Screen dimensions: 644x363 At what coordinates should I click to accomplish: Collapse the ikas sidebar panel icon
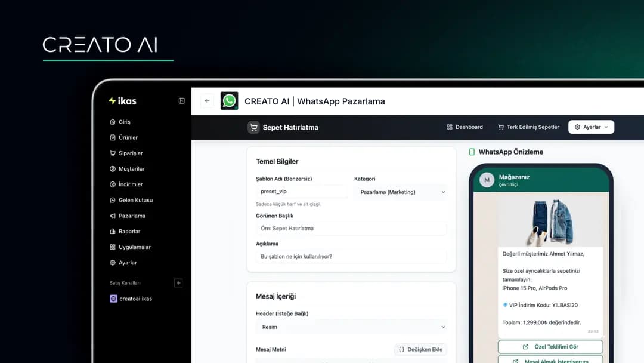coord(182,101)
